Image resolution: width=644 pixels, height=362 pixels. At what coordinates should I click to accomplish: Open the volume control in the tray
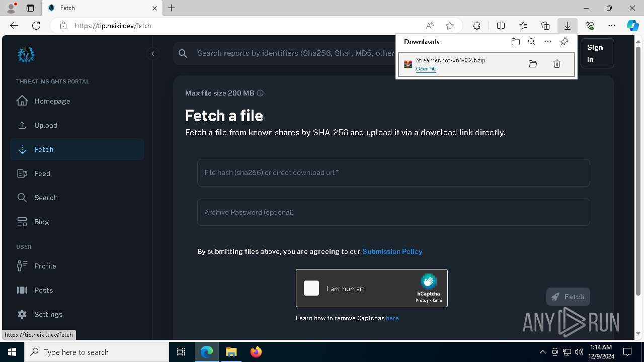tap(579, 352)
